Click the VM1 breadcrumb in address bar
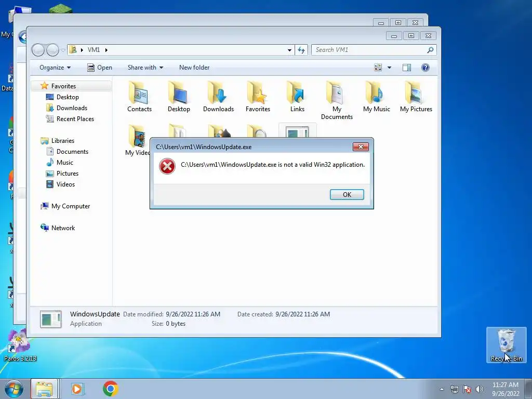532x399 pixels. coord(94,50)
